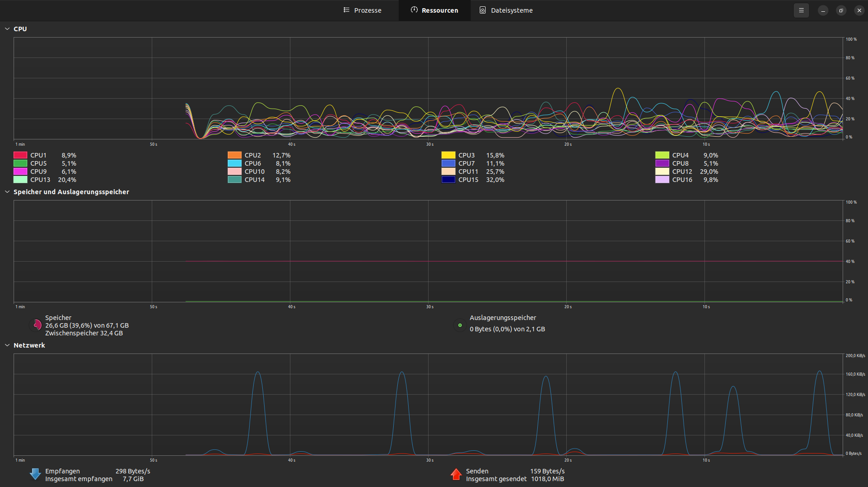Image resolution: width=868 pixels, height=487 pixels.
Task: Click the Speicher pie chart icon
Action: click(x=37, y=325)
